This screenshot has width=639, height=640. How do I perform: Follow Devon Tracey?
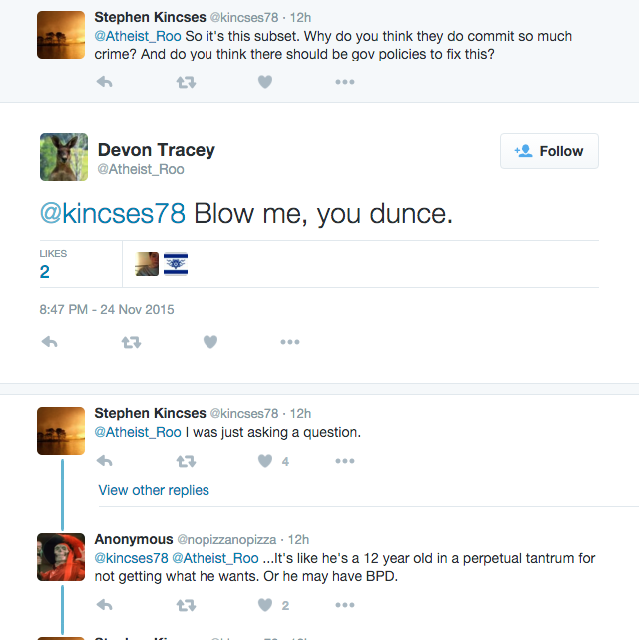[x=549, y=151]
